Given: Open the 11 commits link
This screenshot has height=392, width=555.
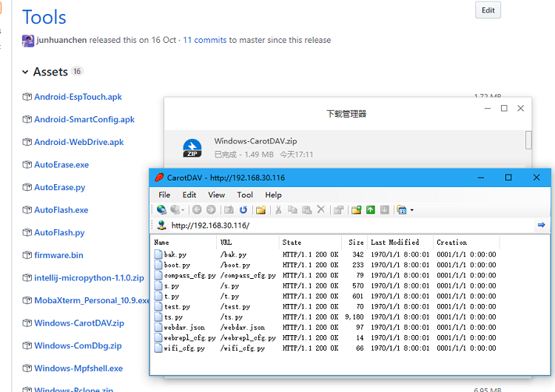Looking at the screenshot, I should pyautogui.click(x=204, y=40).
